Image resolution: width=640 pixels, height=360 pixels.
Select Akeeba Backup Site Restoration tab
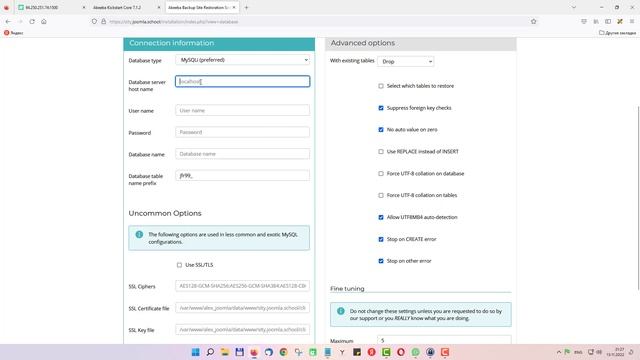[202, 7]
